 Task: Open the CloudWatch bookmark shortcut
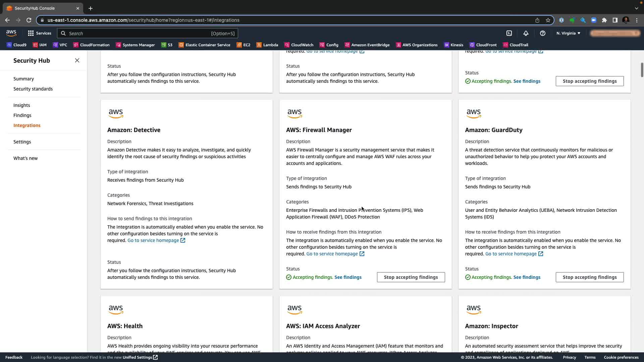click(299, 45)
